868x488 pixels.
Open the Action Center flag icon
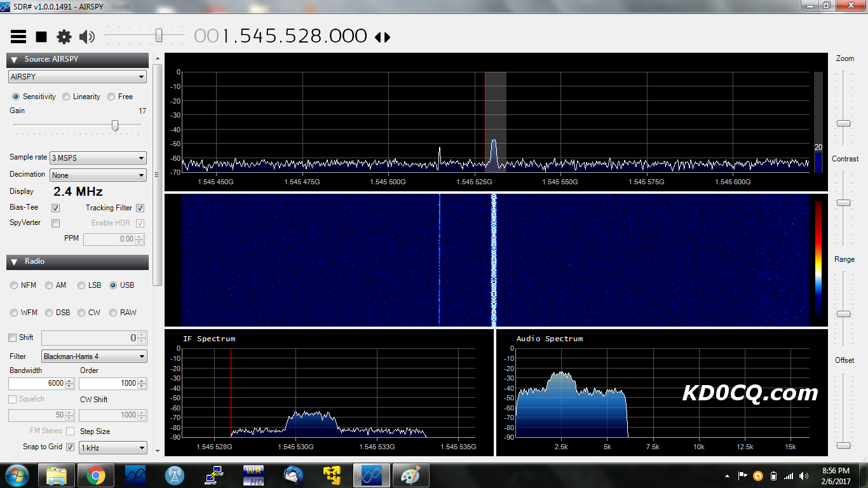click(x=742, y=476)
